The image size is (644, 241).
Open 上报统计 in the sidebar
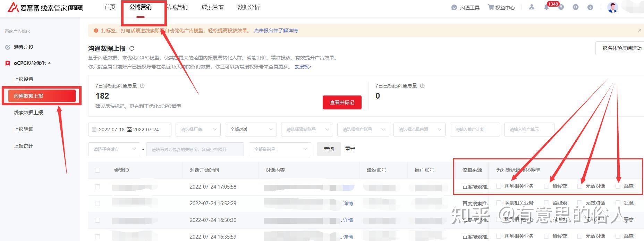(x=24, y=146)
